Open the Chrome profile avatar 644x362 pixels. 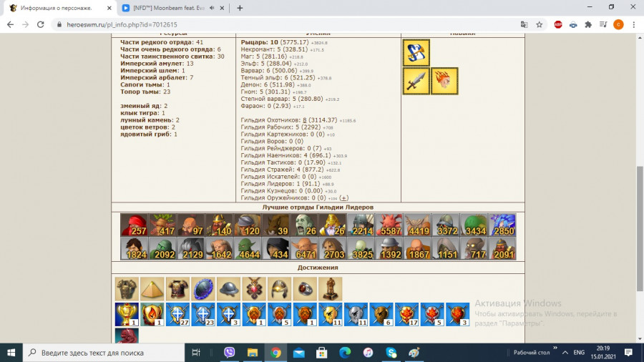pyautogui.click(x=618, y=24)
